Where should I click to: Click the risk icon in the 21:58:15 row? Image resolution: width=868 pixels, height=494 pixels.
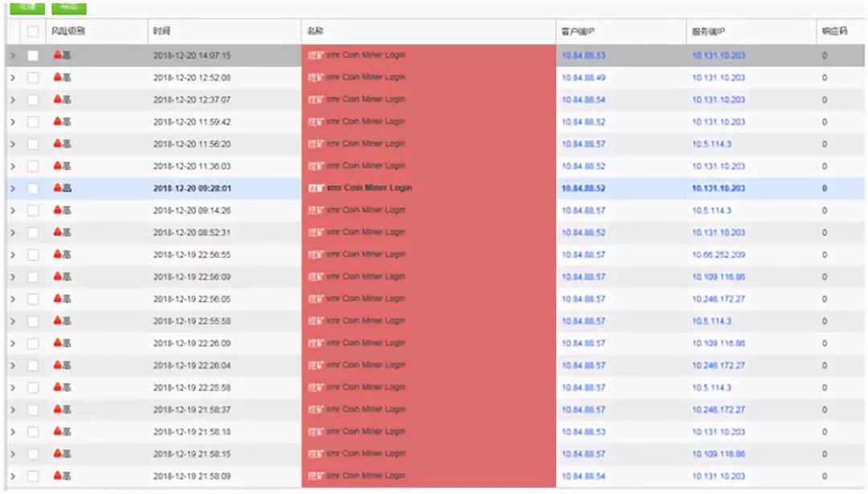point(58,453)
